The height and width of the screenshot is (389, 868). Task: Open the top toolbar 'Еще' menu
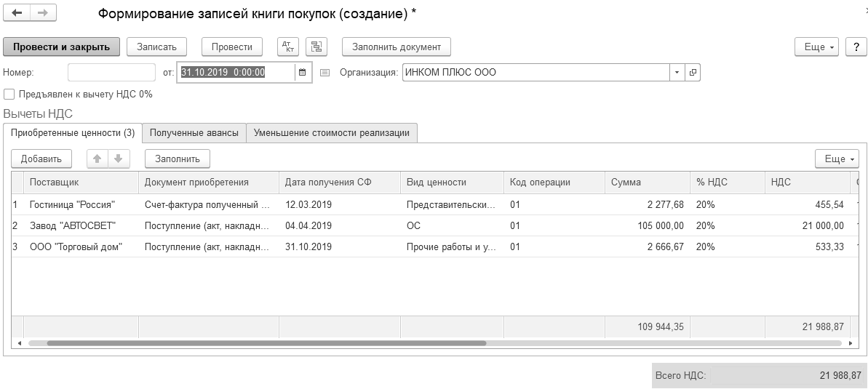pos(818,47)
